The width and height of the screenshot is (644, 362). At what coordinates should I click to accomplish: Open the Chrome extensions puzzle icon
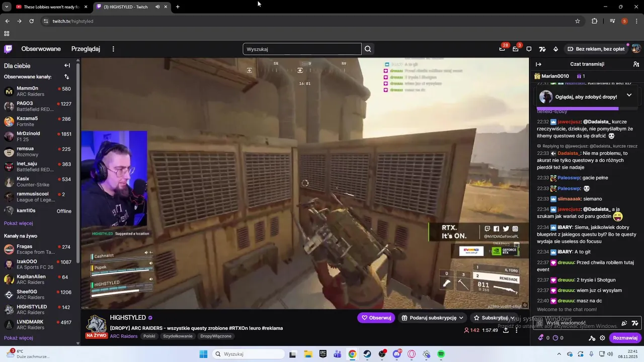pyautogui.click(x=594, y=21)
